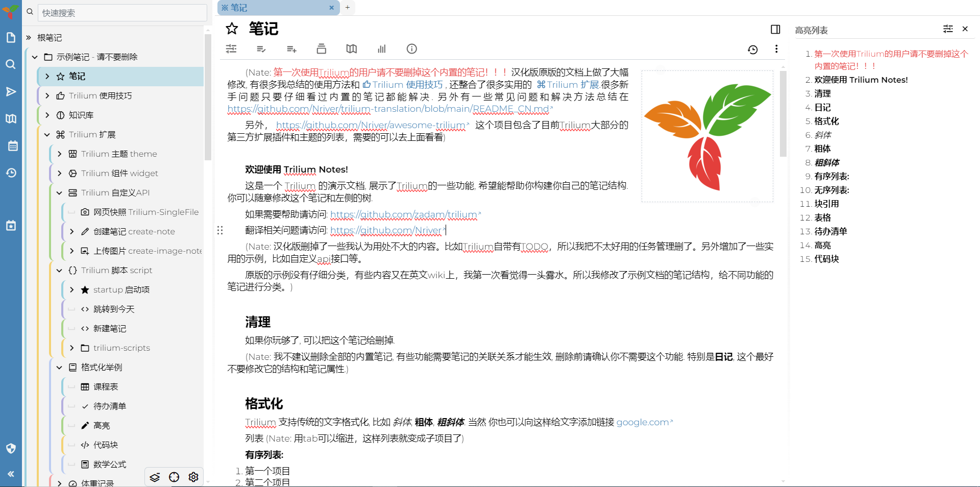
Task: Open the jump-to-note send icon
Action: (11, 91)
